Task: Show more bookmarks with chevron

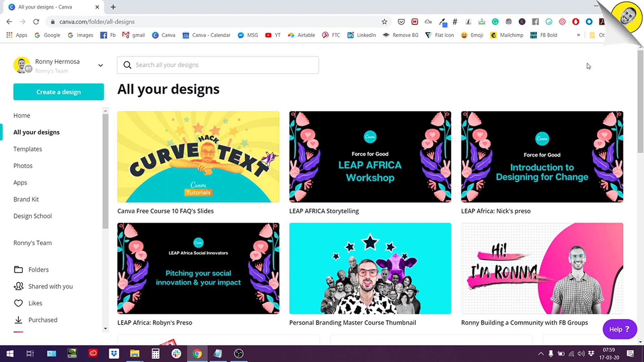Action: [578, 35]
